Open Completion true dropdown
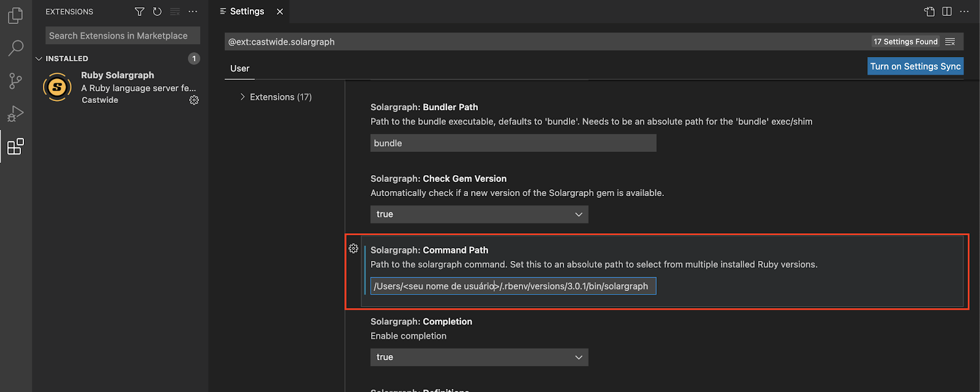980x392 pixels. 479,357
